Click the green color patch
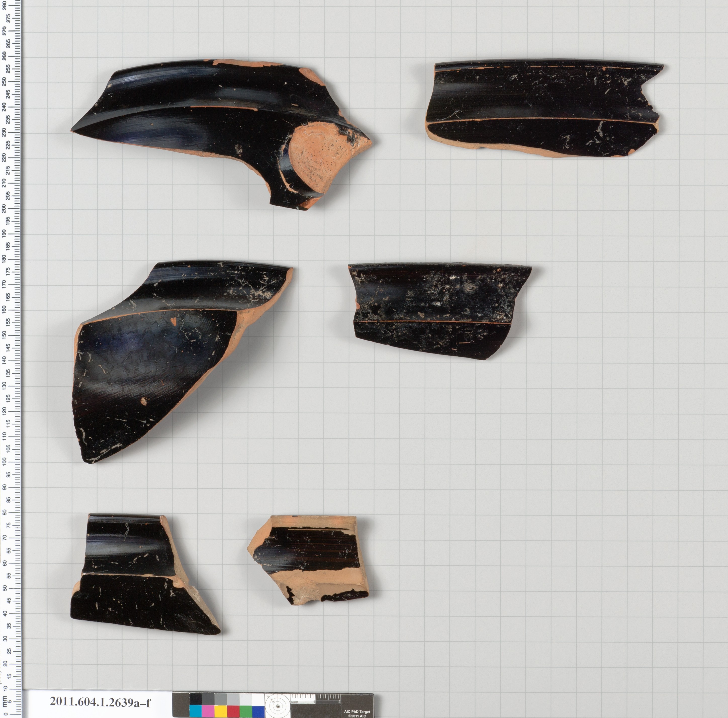The height and width of the screenshot is (718, 728). point(246,711)
